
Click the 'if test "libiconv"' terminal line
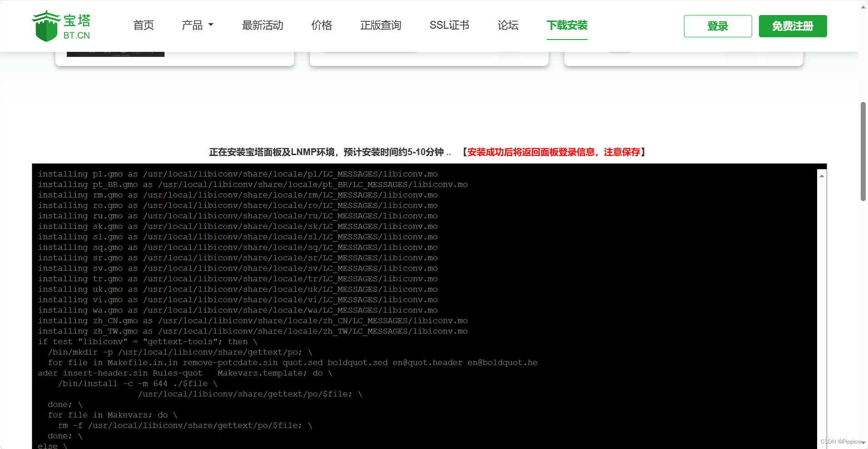(x=148, y=342)
